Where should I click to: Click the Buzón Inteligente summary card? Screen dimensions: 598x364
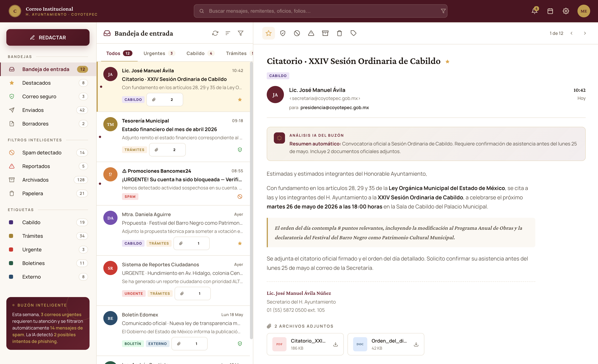(48, 323)
